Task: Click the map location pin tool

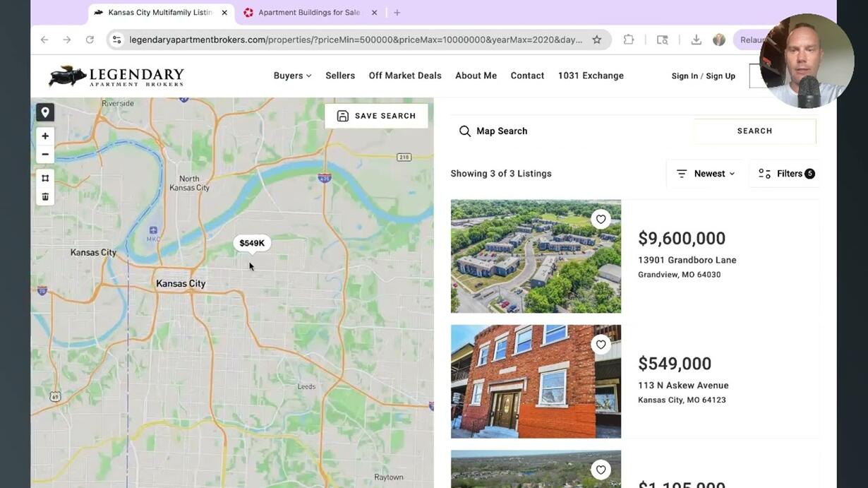Action: click(45, 112)
